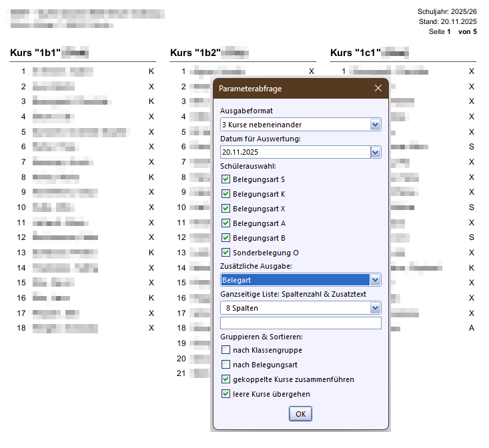
Task: Toggle Belegungsart B checkbox
Action: (x=226, y=238)
